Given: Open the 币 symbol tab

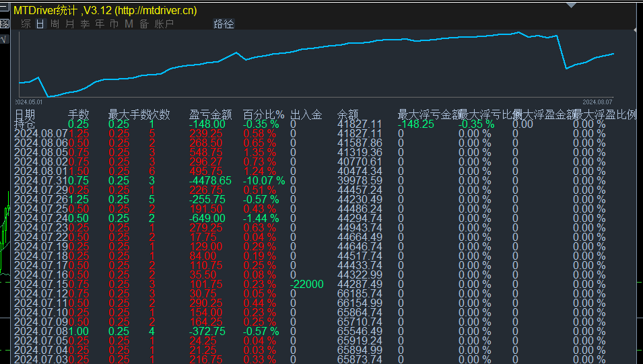Looking at the screenshot, I should point(114,24).
